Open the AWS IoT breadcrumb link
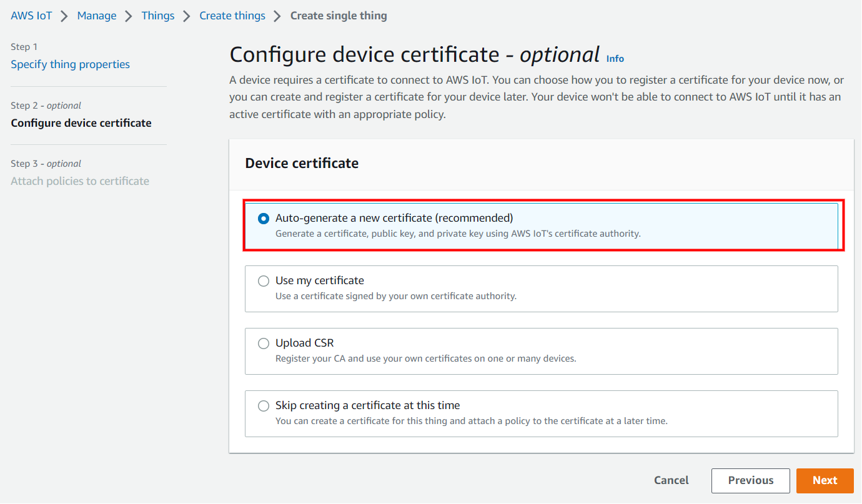Screen dimensions: 862x504 click(x=31, y=15)
